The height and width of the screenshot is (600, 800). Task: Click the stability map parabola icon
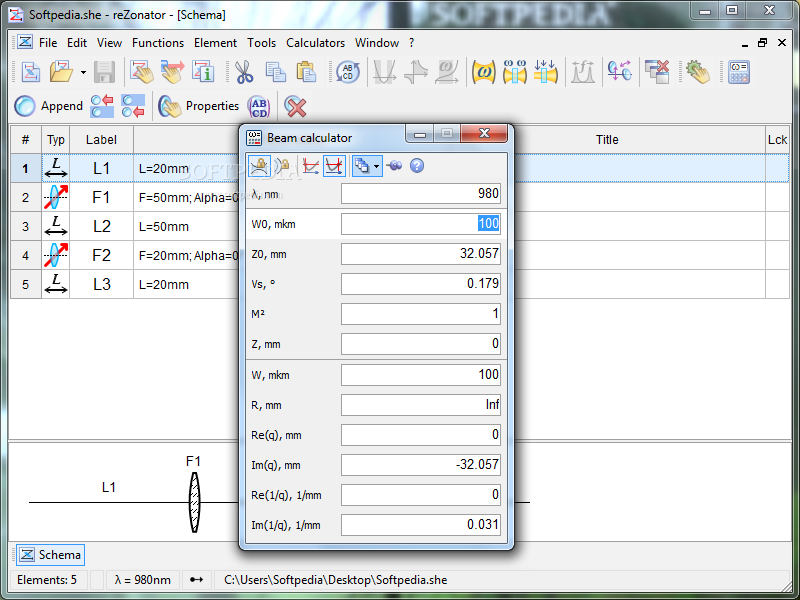click(x=384, y=72)
